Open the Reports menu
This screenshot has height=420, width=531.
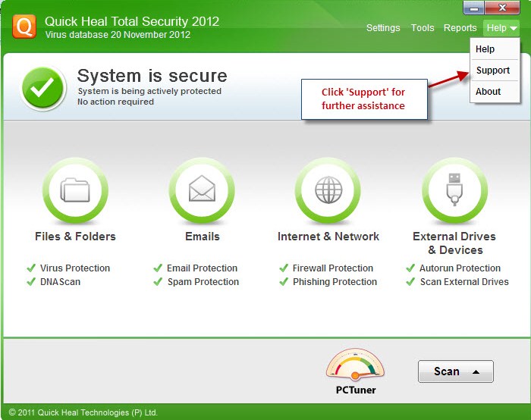coord(460,28)
